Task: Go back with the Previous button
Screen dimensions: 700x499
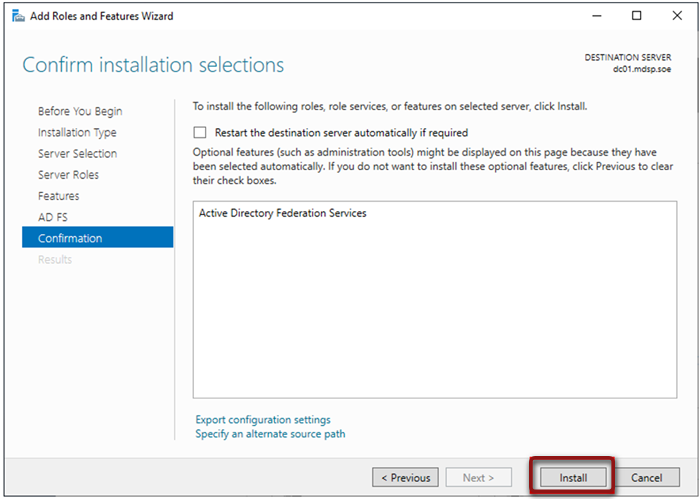Action: 405,478
